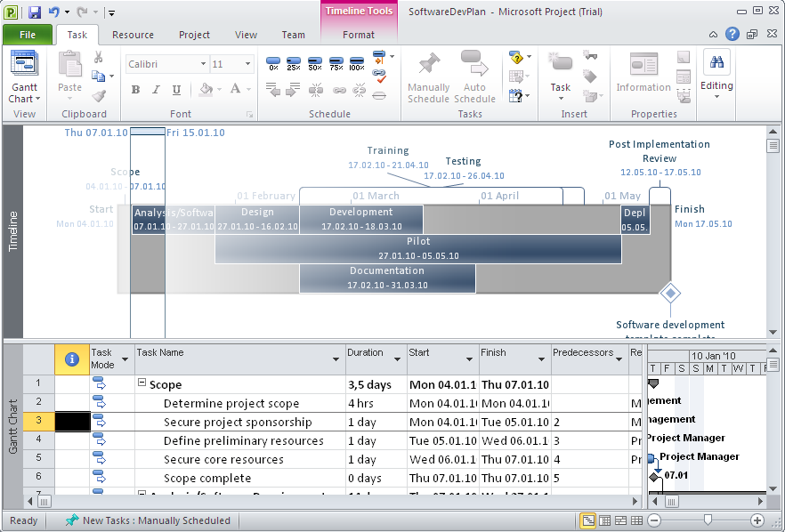Click the Manually Schedule pin button
The width and height of the screenshot is (785, 532).
428,77
